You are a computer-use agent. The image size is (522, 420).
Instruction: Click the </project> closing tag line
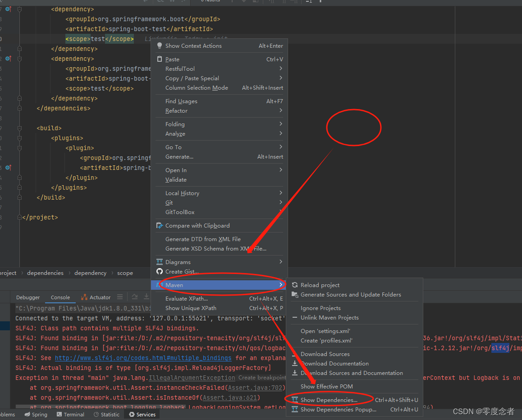(40, 217)
